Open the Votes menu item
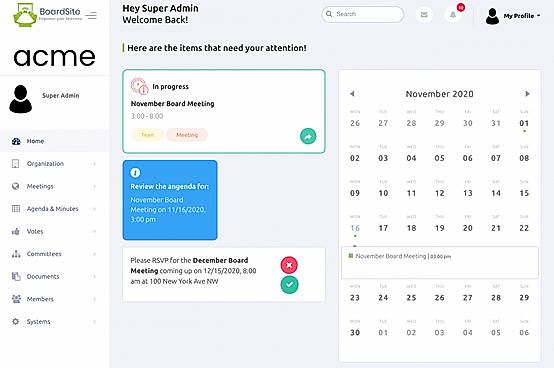554x368 pixels. [54, 231]
